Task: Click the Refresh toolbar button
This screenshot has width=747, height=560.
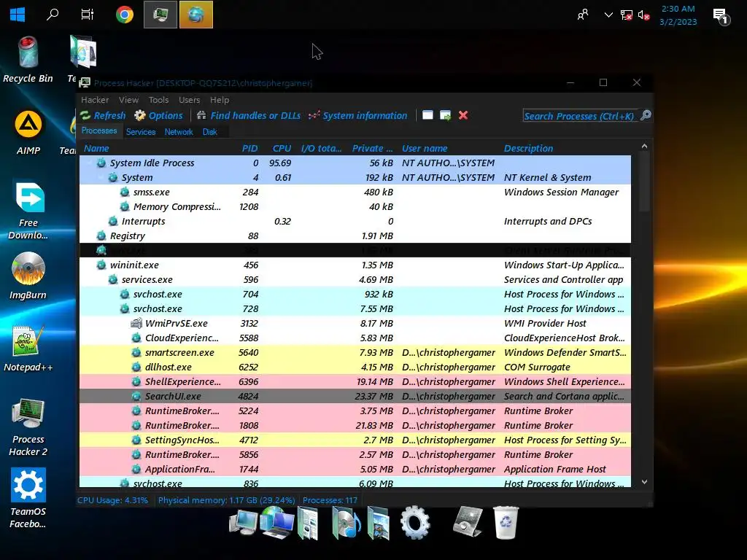Action: 103,116
